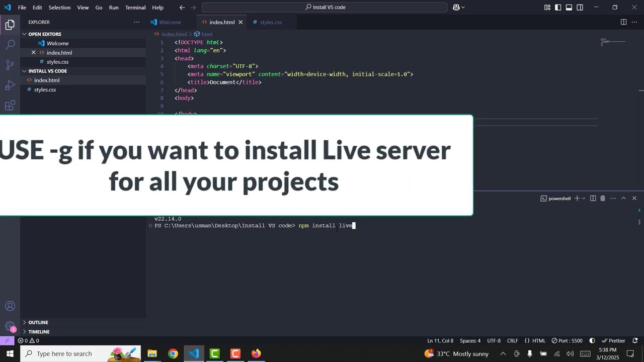
Task: Open the Explorer view in activity bar
Action: pos(10,25)
